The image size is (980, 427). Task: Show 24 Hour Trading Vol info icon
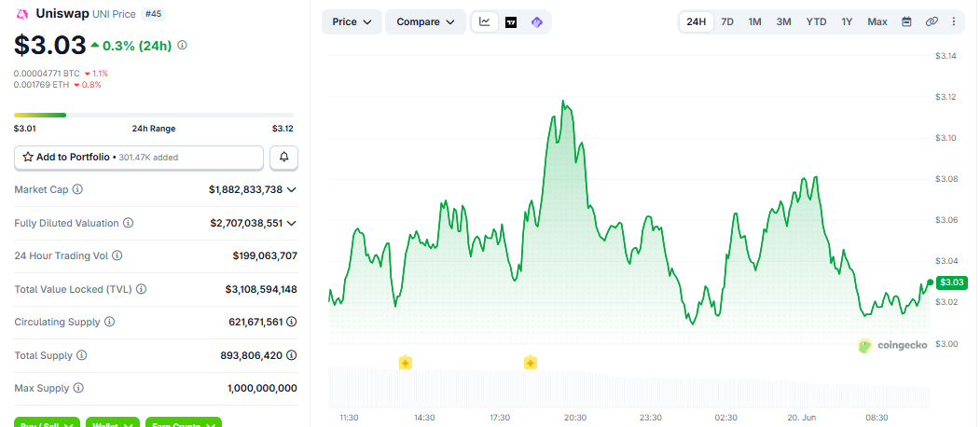point(117,255)
